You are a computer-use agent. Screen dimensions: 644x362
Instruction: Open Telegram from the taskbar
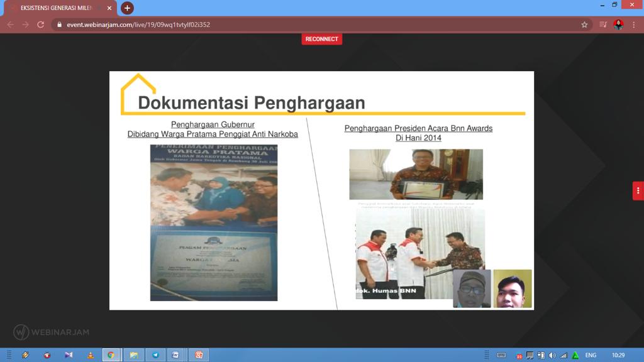pos(155,355)
